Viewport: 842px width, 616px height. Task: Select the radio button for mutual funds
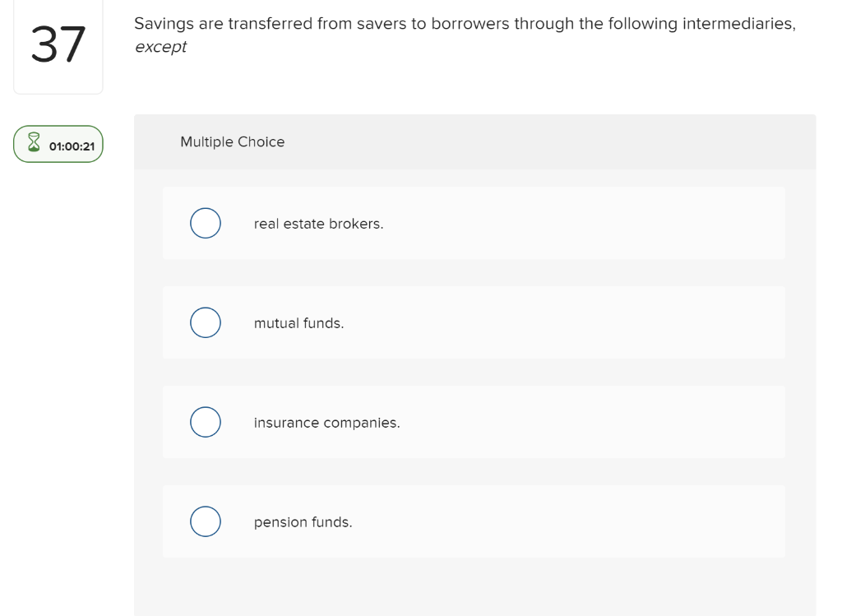point(206,322)
